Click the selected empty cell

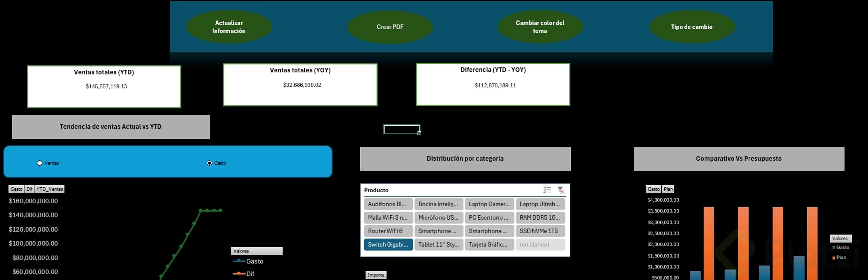(x=402, y=129)
